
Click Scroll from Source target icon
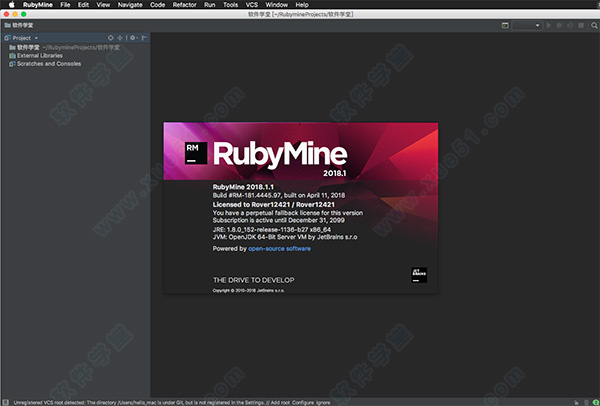click(110, 38)
